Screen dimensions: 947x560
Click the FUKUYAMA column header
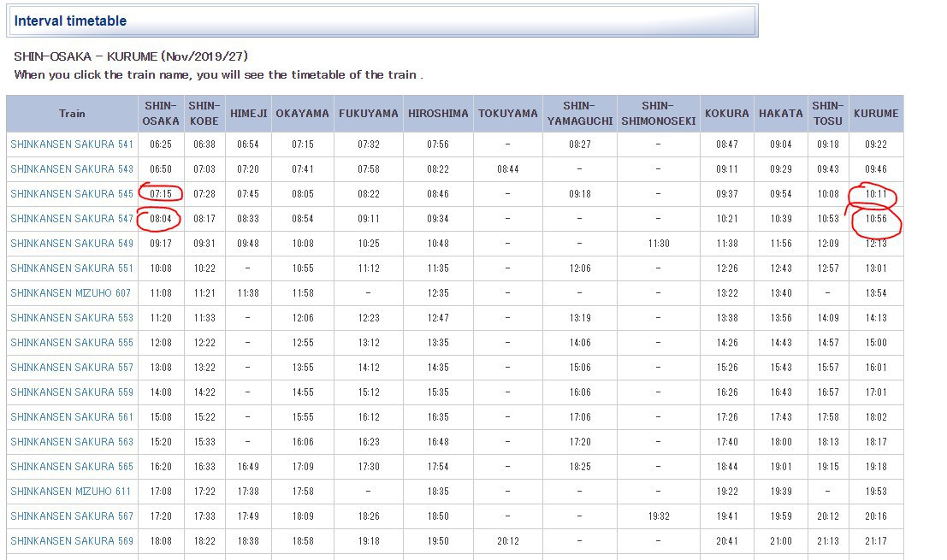click(369, 114)
